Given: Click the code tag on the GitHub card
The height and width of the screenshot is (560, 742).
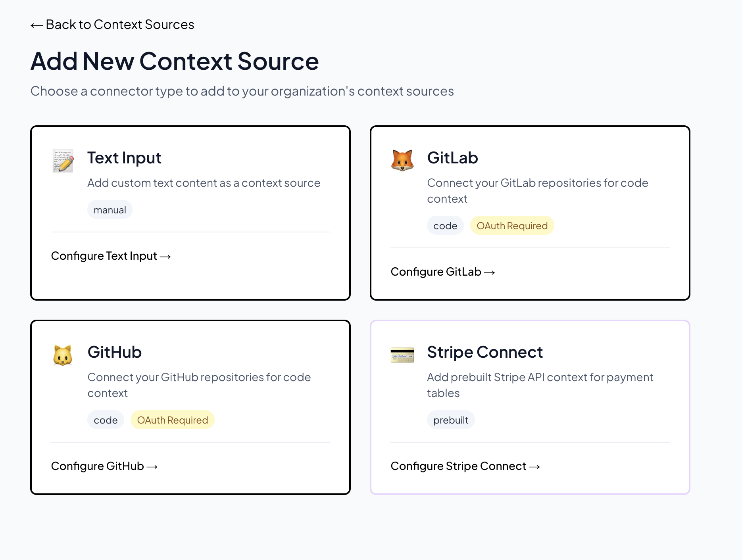Looking at the screenshot, I should 105,420.
